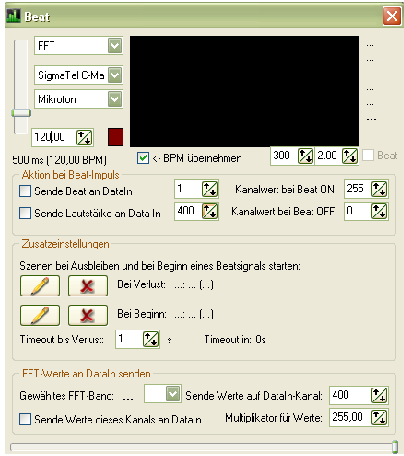The image size is (404, 456).
Task: Open the FFT band selection dropdown
Action: (173, 394)
